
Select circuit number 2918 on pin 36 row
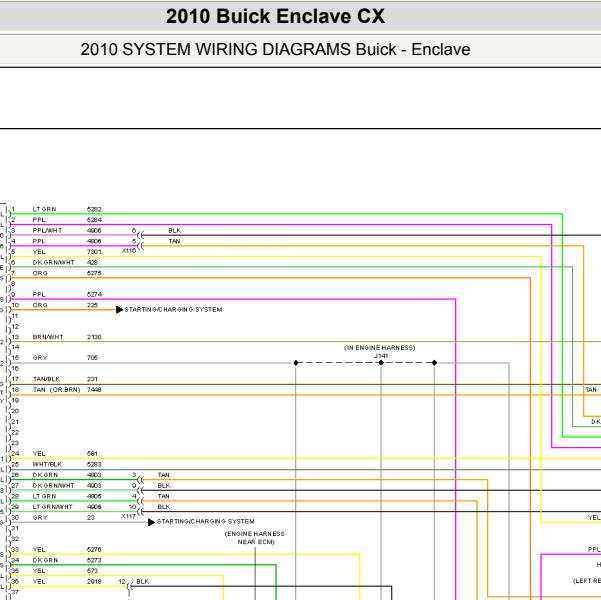click(x=94, y=582)
